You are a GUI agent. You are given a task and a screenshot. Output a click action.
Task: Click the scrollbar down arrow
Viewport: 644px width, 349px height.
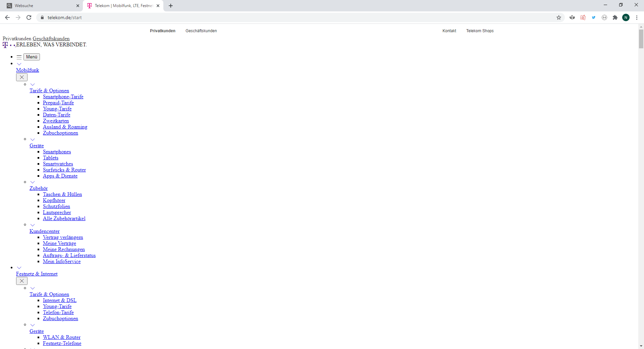coord(641,346)
